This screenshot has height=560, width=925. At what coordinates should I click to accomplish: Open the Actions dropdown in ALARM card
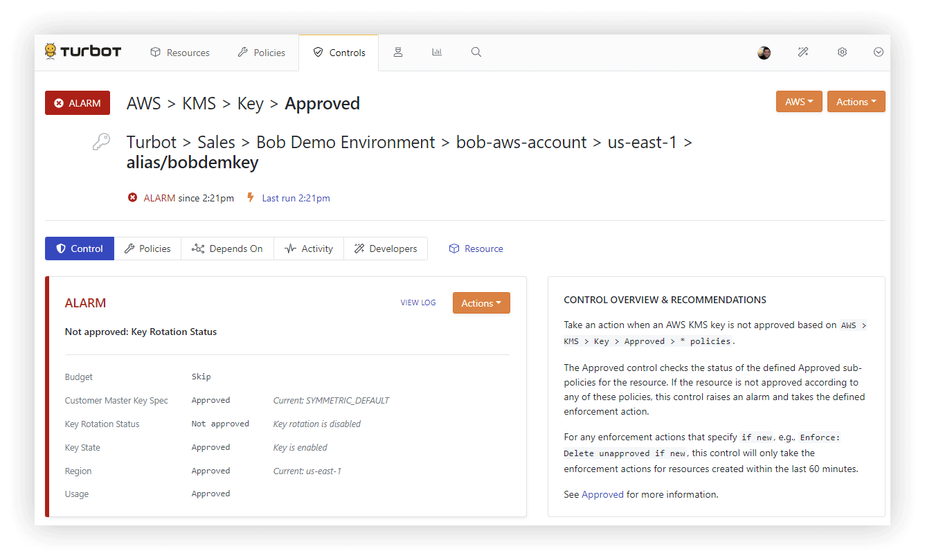pyautogui.click(x=481, y=303)
